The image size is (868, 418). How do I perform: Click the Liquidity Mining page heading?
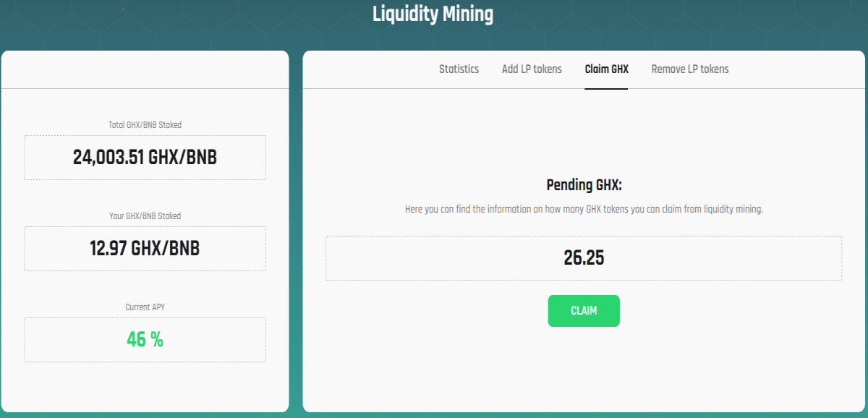pyautogui.click(x=433, y=14)
